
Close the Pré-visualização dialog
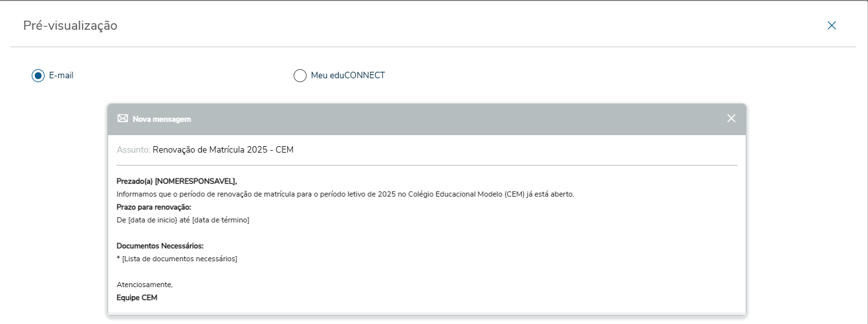click(x=832, y=25)
